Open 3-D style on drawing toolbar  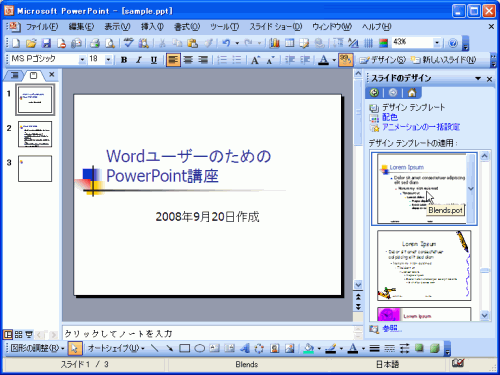(x=434, y=348)
